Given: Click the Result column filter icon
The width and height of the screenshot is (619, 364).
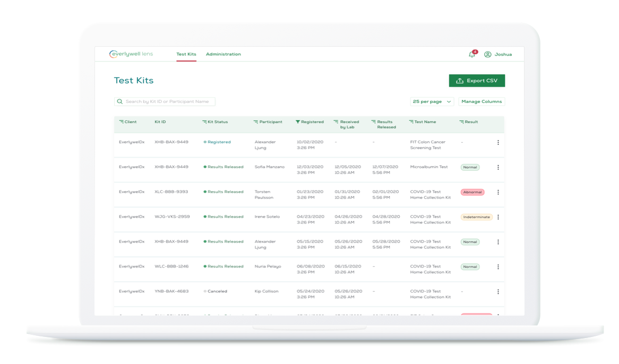Looking at the screenshot, I should [461, 122].
